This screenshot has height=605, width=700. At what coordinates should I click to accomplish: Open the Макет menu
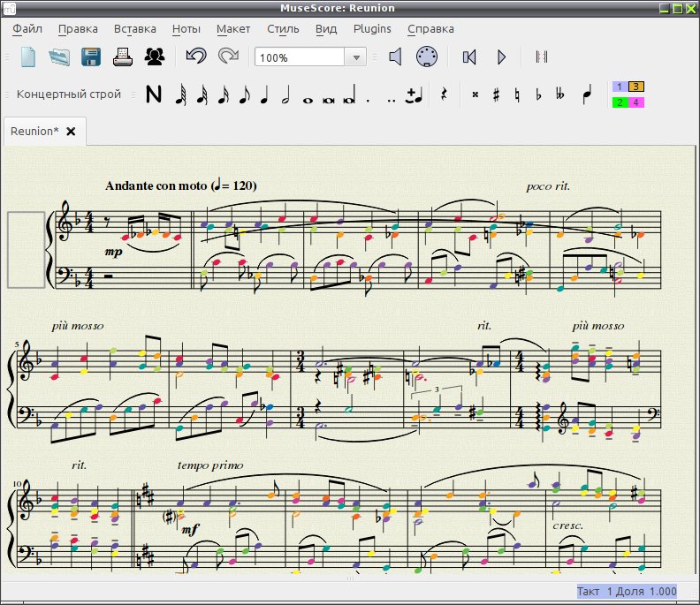click(x=233, y=29)
